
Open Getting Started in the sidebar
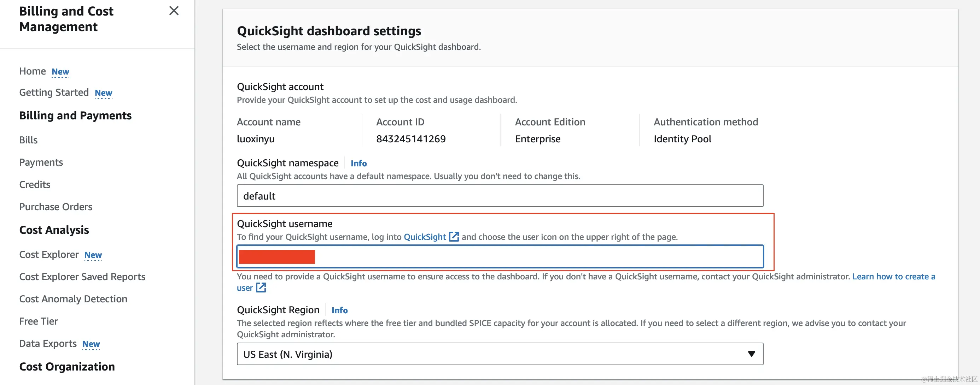(54, 92)
